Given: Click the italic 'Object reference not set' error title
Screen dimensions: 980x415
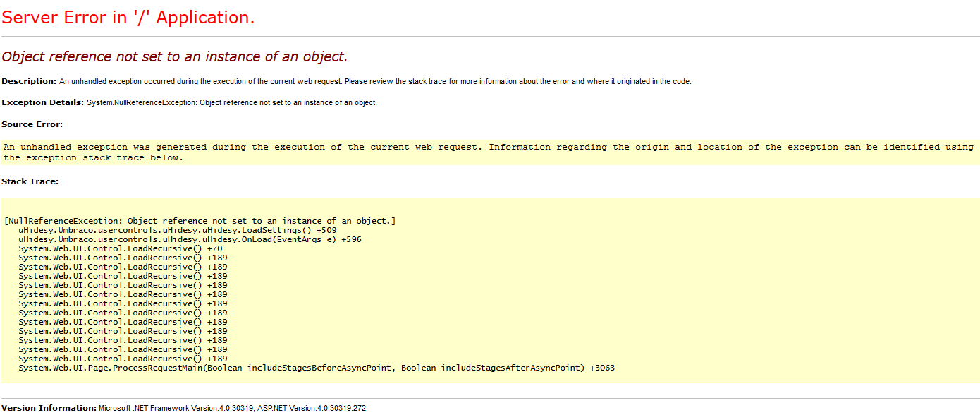Looking at the screenshot, I should 175,56.
